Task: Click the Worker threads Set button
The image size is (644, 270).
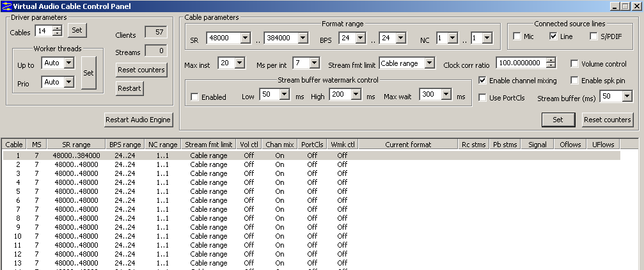Action: [89, 73]
